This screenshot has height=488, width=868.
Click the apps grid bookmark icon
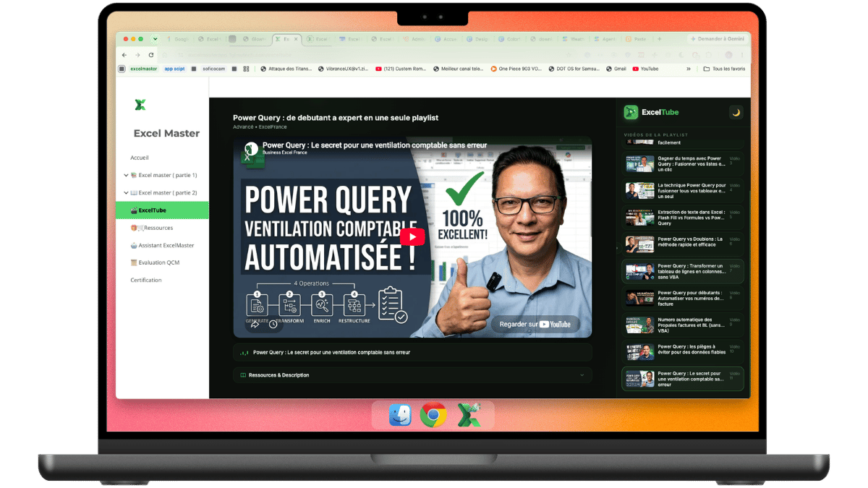246,69
